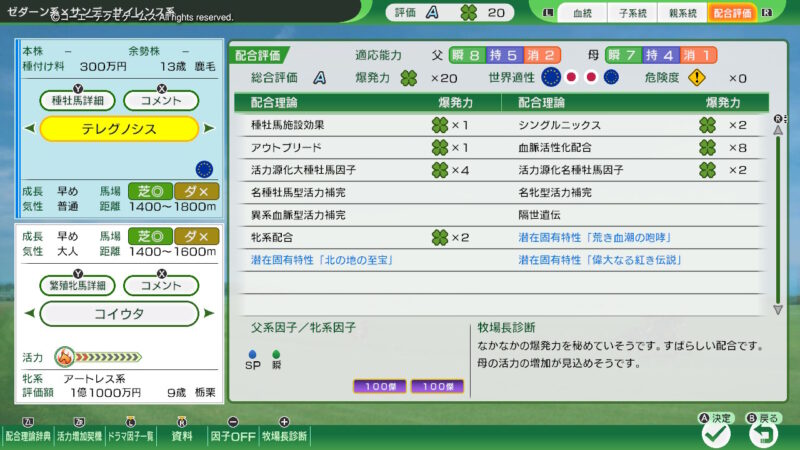Switch to next stallion with right arrow
Screen dimensions: 800x450
click(x=208, y=128)
